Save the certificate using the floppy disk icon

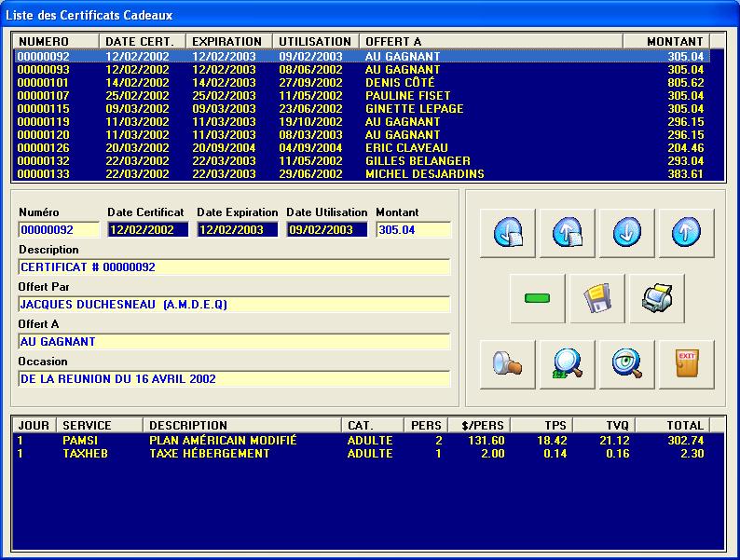pos(596,299)
